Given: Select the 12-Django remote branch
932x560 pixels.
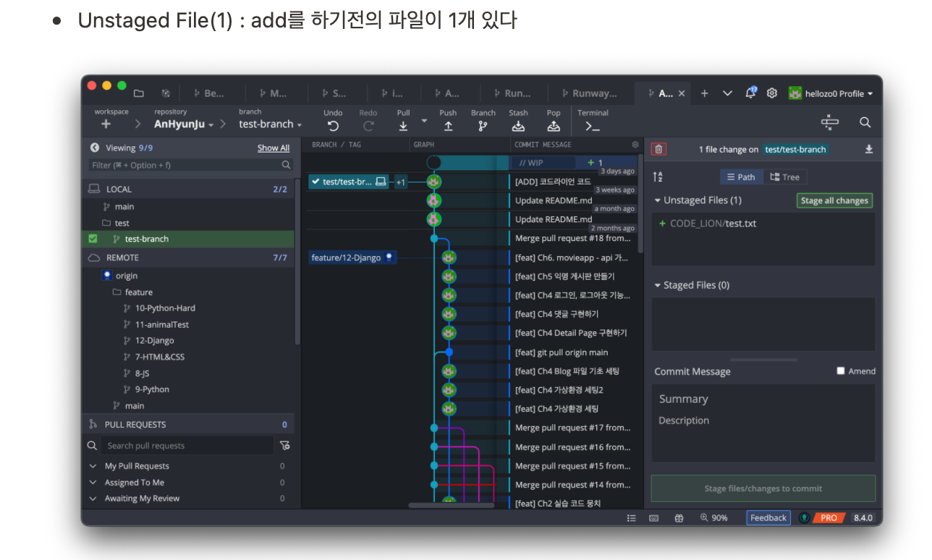Looking at the screenshot, I should point(154,340).
